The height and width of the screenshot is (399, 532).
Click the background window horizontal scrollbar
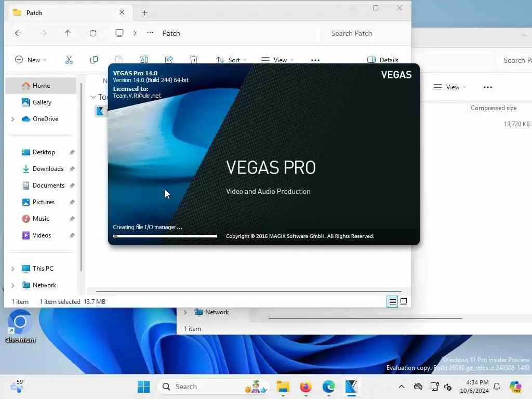pyautogui.click(x=365, y=318)
